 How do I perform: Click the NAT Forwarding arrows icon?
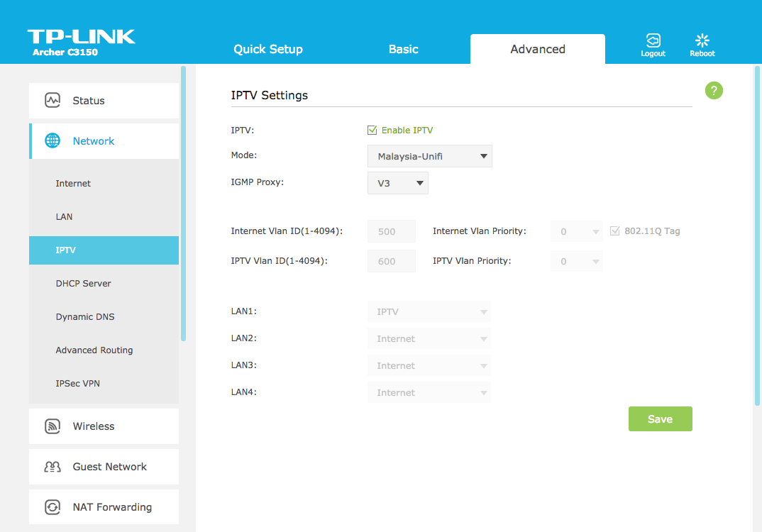(x=53, y=507)
